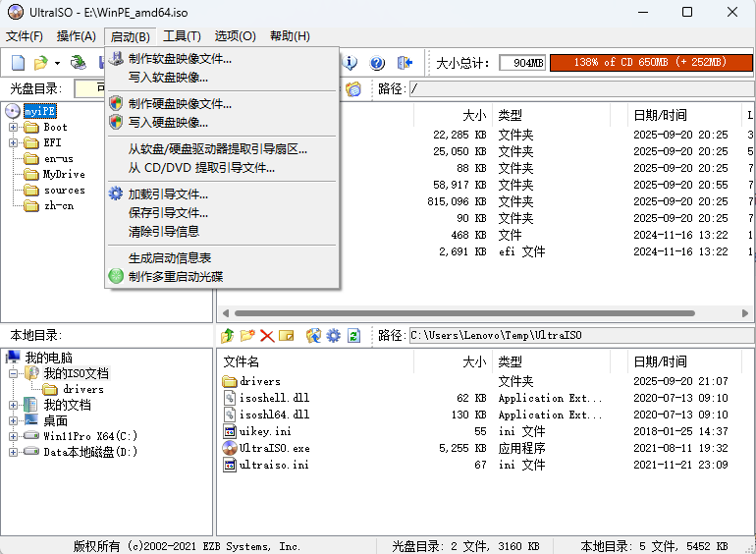This screenshot has width=756, height=554.
Task: Click the Exit door toolbar icon
Action: point(405,62)
